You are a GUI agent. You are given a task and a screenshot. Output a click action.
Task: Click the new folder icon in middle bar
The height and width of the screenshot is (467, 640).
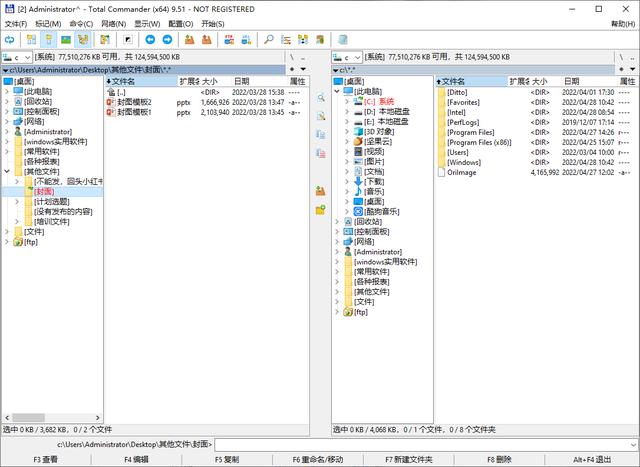tap(321, 210)
